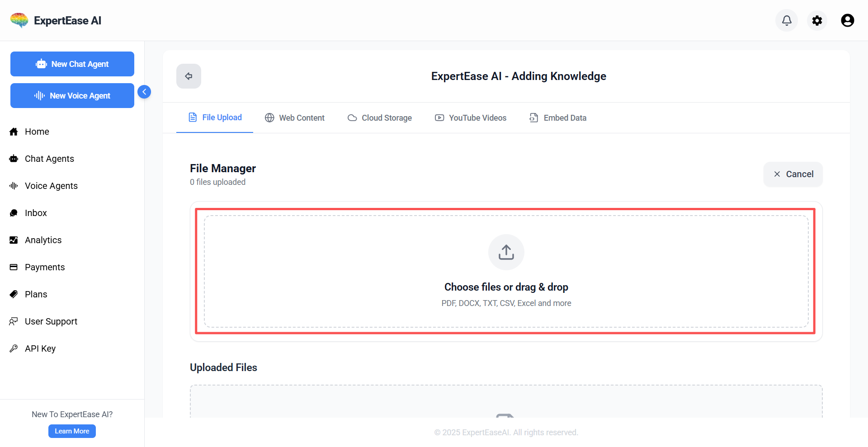Click the notifications bell icon
This screenshot has height=447, width=868.
coord(787,20)
